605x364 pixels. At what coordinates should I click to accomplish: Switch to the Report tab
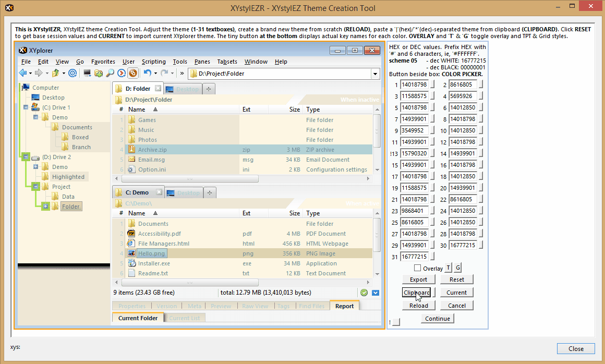(344, 306)
